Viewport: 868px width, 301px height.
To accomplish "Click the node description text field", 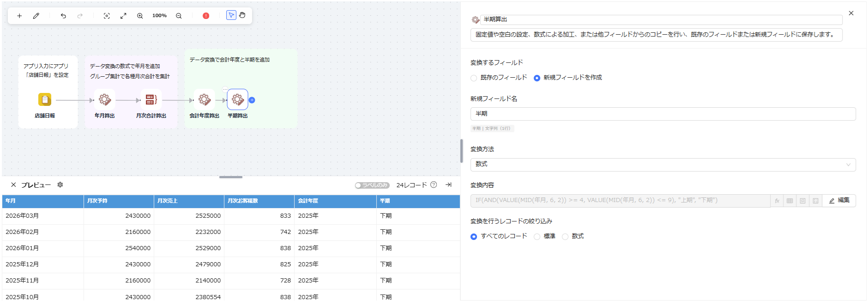I will coord(656,35).
